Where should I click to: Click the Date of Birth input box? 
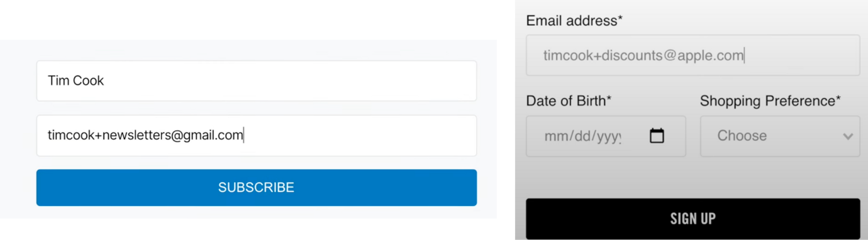(606, 136)
